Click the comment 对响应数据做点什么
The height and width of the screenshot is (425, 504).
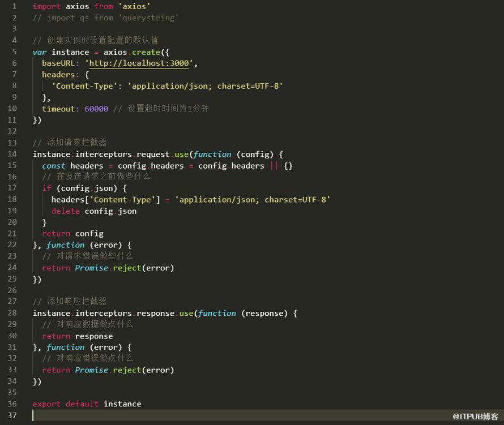pyautogui.click(x=87, y=324)
